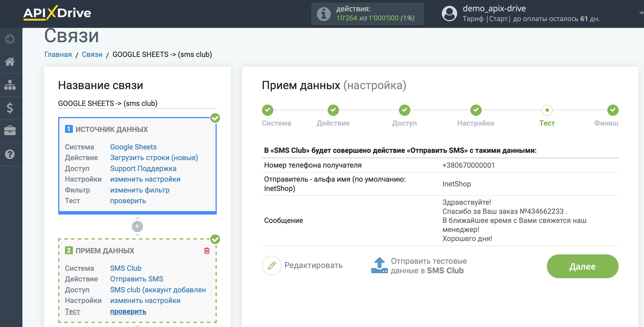Click the Финиш step label text
The height and width of the screenshot is (327, 644).
coord(606,123)
